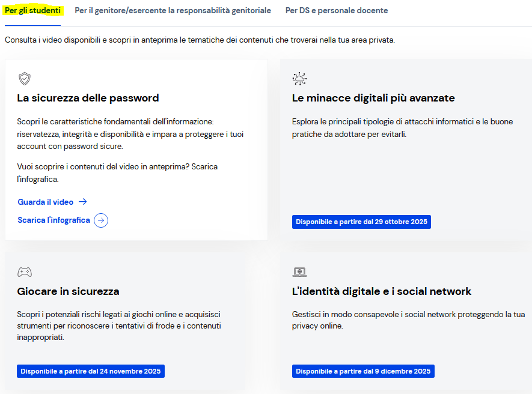Switch to Per DS e personale docente tab
The width and height of the screenshot is (532, 394).
(336, 11)
